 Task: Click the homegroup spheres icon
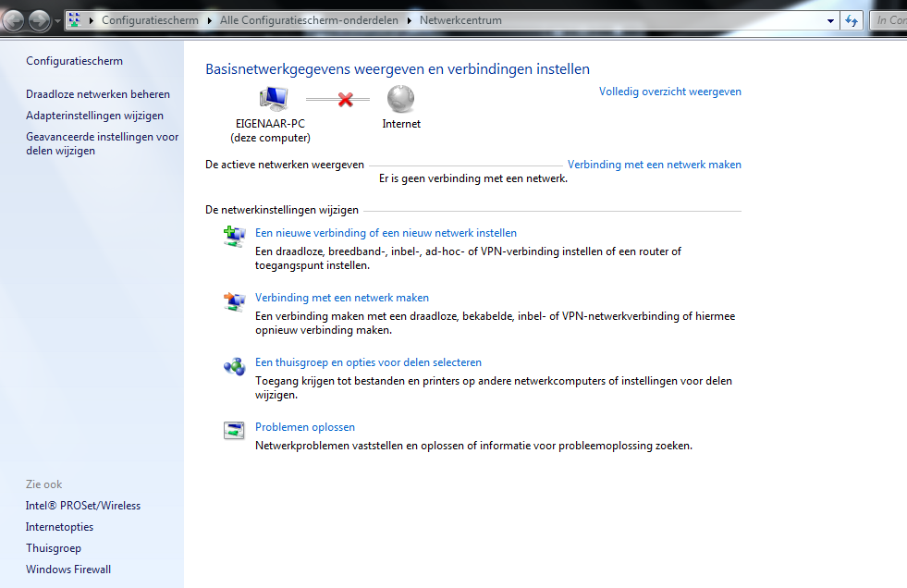click(234, 366)
